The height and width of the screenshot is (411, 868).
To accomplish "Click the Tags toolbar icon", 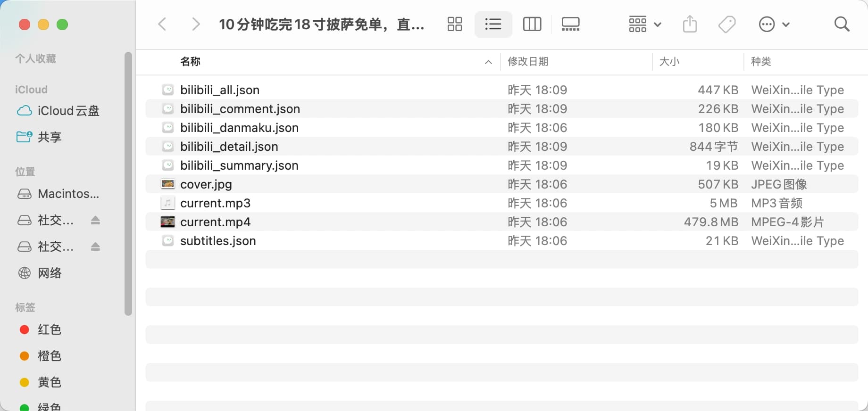I will click(x=726, y=24).
